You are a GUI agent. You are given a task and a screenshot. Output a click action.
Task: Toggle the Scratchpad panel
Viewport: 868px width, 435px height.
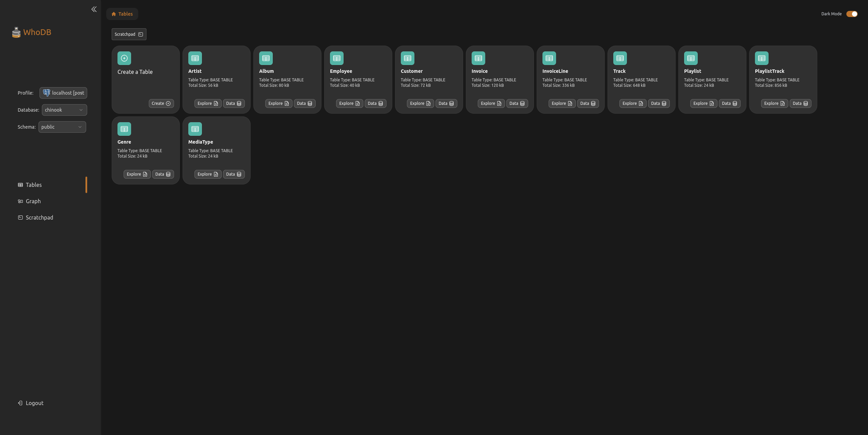(x=129, y=34)
